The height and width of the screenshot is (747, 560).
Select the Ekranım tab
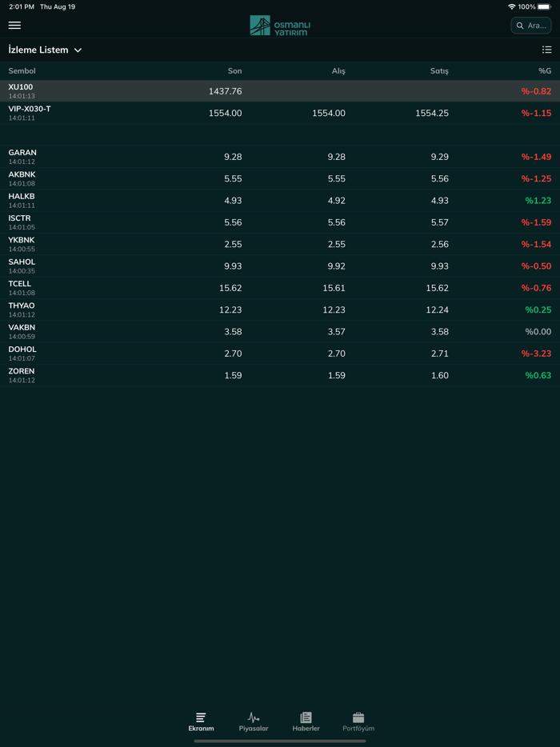pos(201,721)
